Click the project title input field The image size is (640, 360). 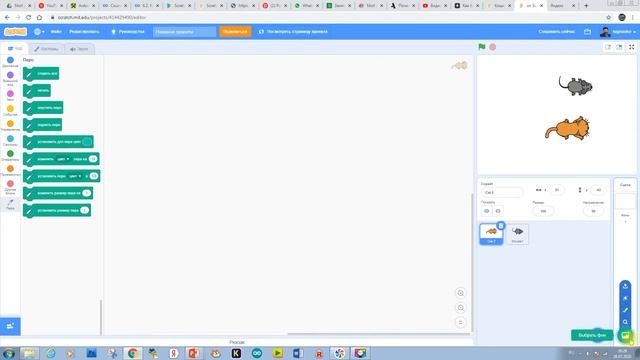tap(184, 31)
